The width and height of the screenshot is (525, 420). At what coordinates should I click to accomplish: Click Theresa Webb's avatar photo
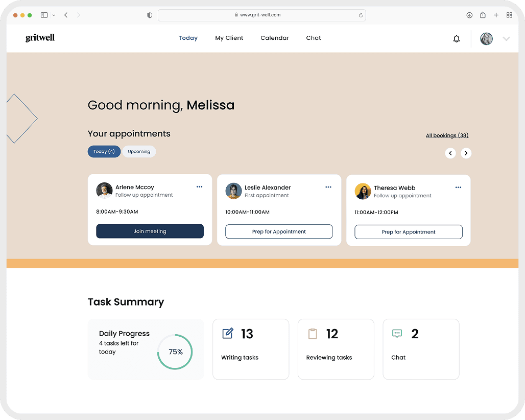[x=363, y=191]
